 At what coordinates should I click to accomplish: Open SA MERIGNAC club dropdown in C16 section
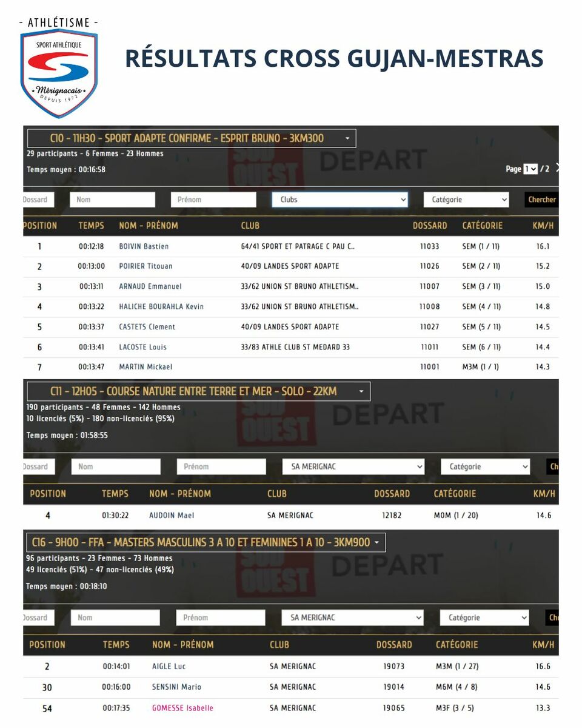pyautogui.click(x=352, y=618)
